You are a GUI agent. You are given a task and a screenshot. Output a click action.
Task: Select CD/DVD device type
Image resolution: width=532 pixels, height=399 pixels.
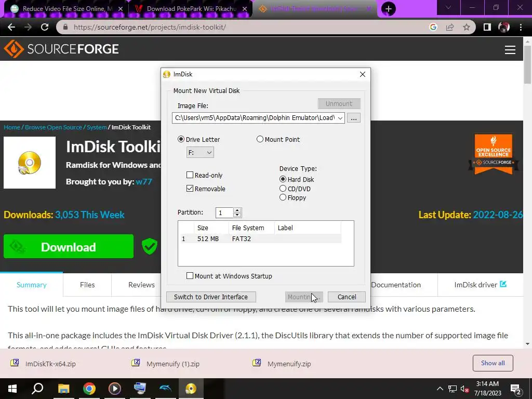click(283, 188)
